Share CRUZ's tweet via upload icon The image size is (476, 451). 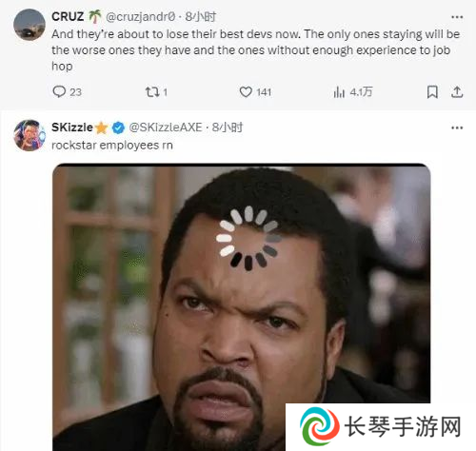point(457,92)
